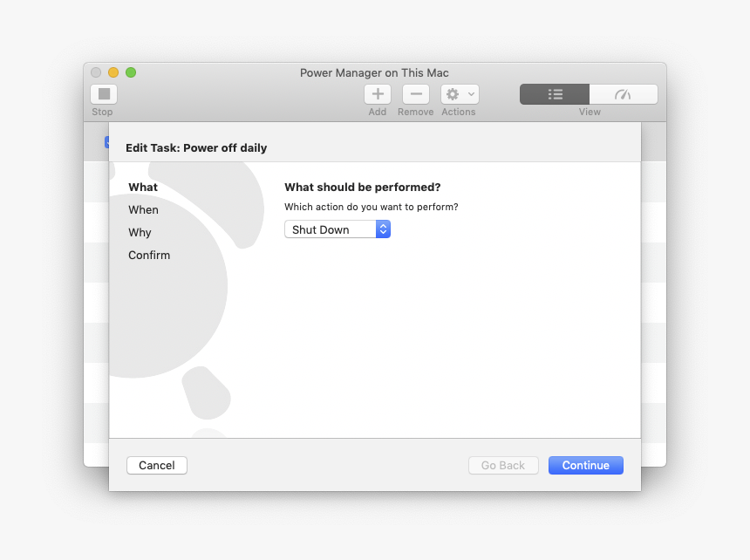Close the Power Manager window
The width and height of the screenshot is (750, 560).
(96, 72)
